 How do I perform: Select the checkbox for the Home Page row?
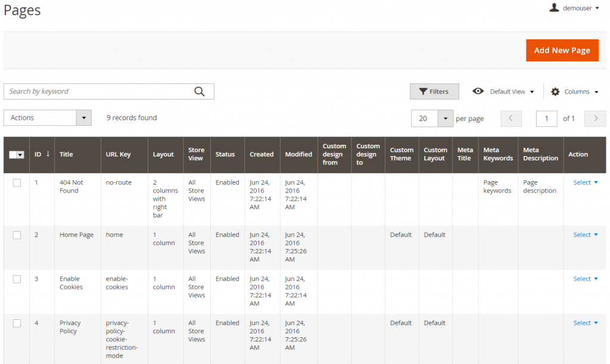pyautogui.click(x=17, y=235)
